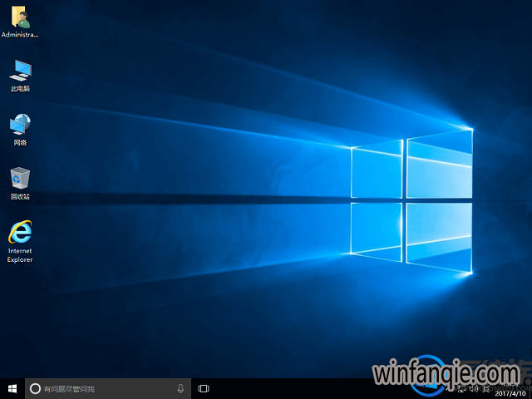Open Task View from taskbar
532x399 pixels.
coord(204,388)
